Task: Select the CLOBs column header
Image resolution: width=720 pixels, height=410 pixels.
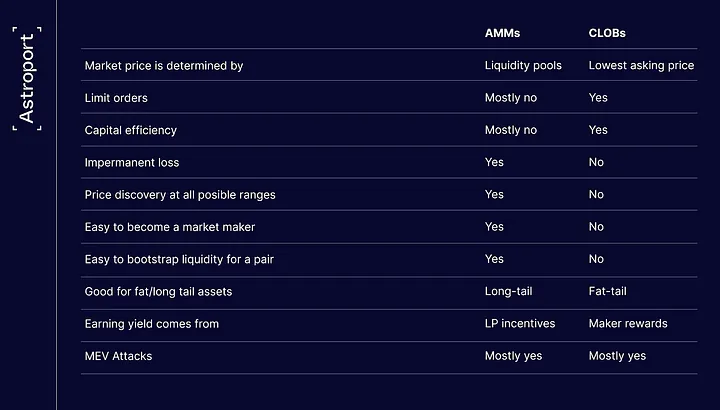Action: point(607,33)
